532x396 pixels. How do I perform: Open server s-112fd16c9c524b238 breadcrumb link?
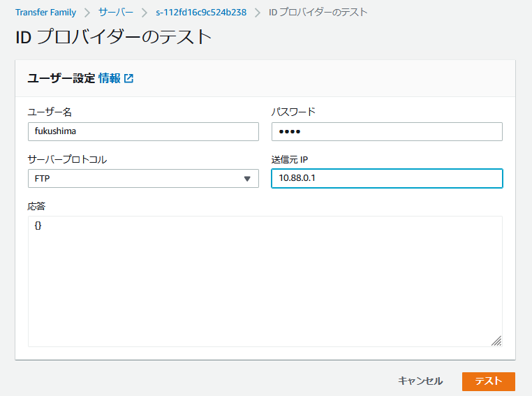click(x=201, y=13)
